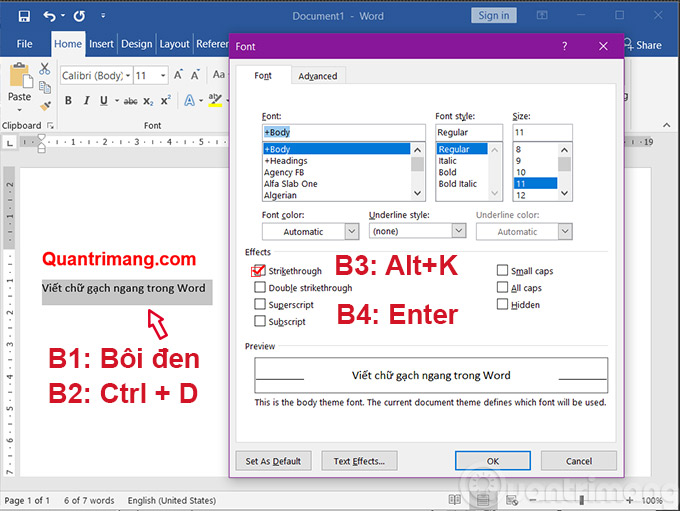Apply Bold from the ribbon
Image resolution: width=680 pixels, height=511 pixels.
tap(68, 101)
